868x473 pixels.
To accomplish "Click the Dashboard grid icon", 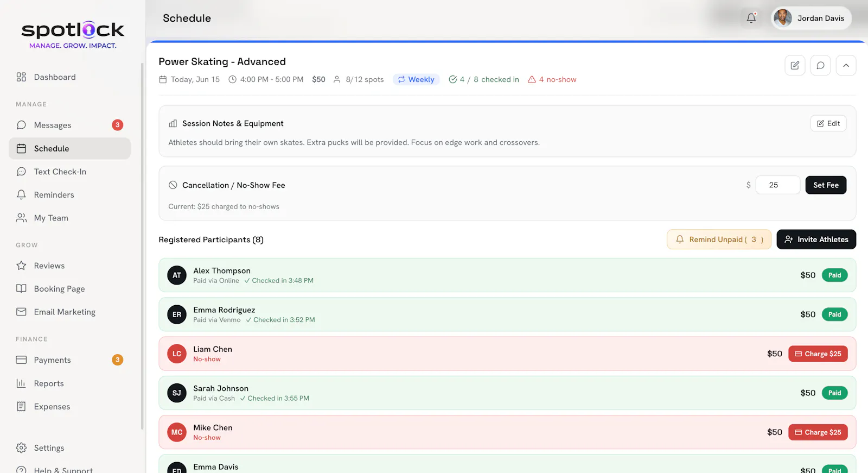I will (x=21, y=77).
